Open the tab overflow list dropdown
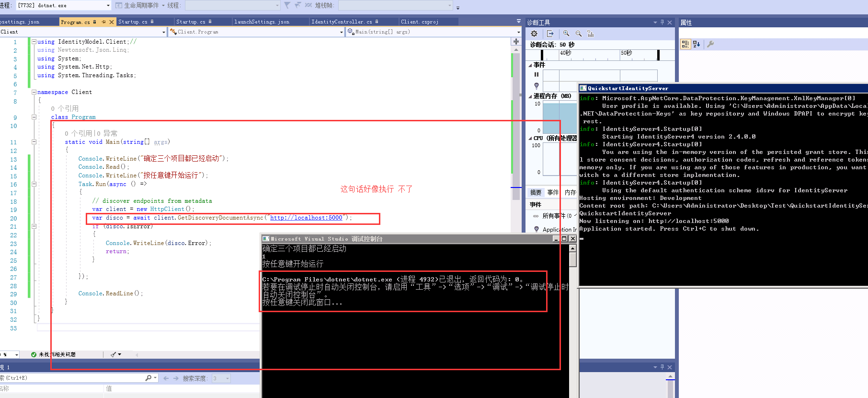 518,22
